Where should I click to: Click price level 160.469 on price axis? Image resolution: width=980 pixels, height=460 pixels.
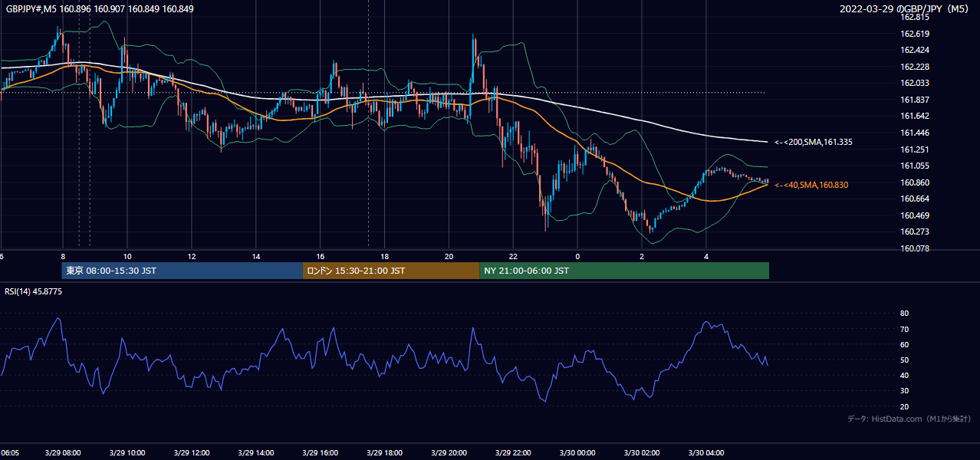pos(913,215)
